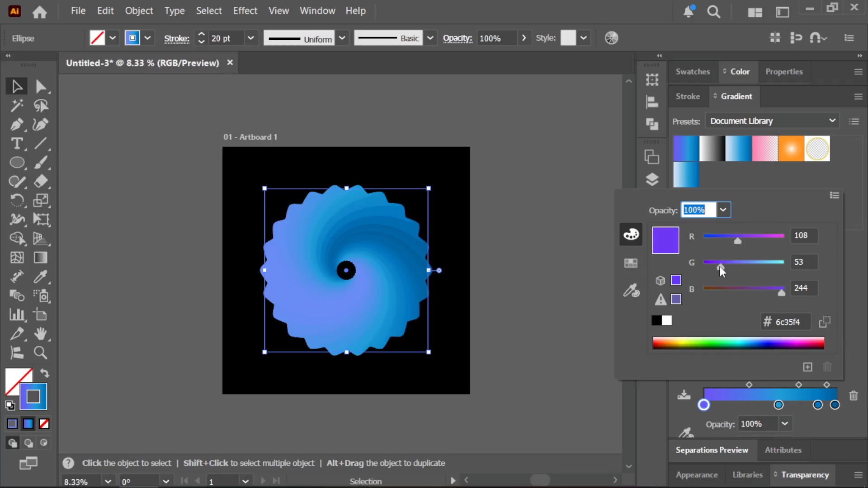The image size is (868, 488).
Task: Open the search magnifier in title bar
Action: coord(713,12)
